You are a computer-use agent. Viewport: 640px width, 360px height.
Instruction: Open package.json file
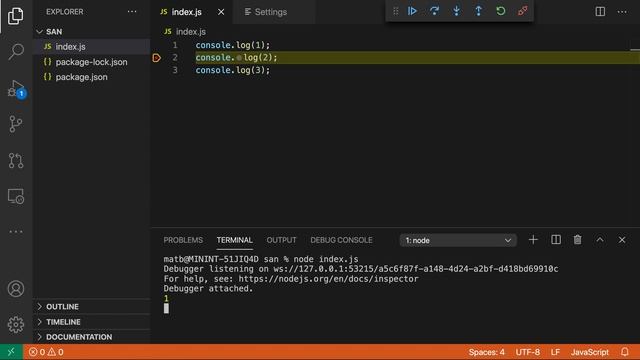(x=91, y=77)
